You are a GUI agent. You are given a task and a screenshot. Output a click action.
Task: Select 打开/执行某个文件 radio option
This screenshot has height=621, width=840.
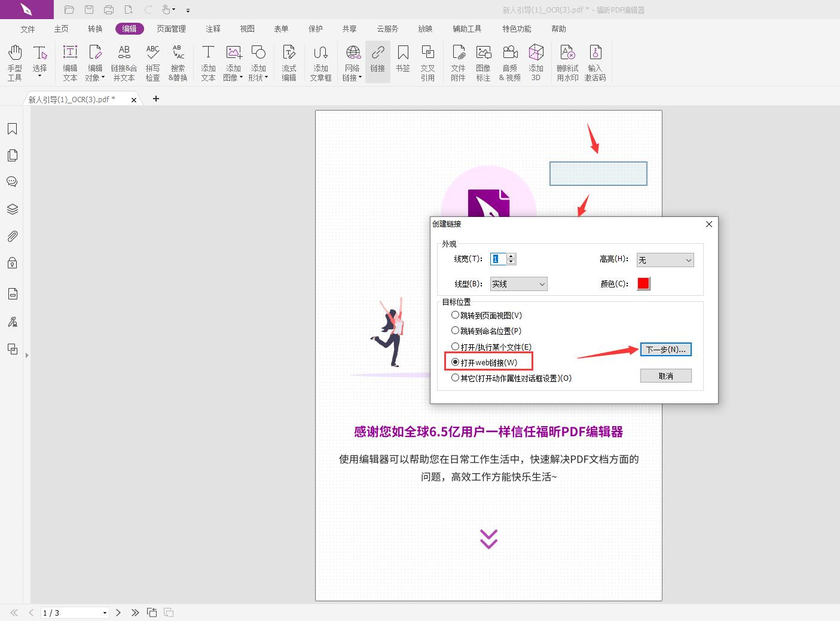(x=456, y=346)
